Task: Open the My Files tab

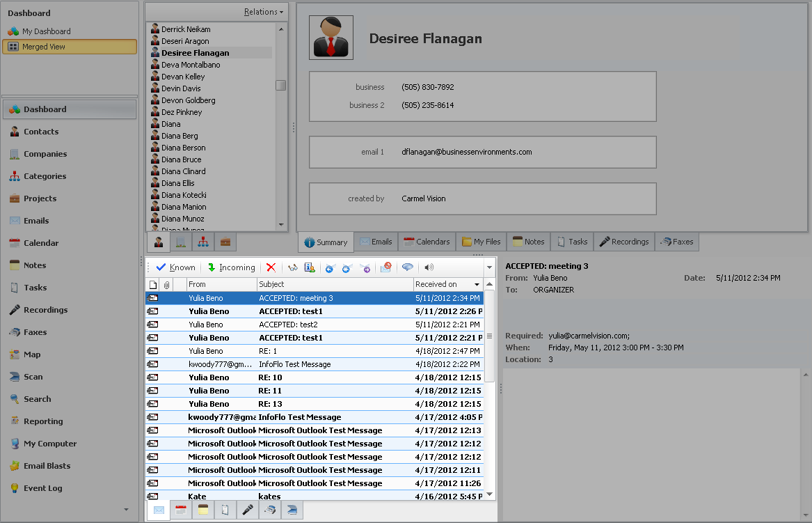Action: [481, 242]
